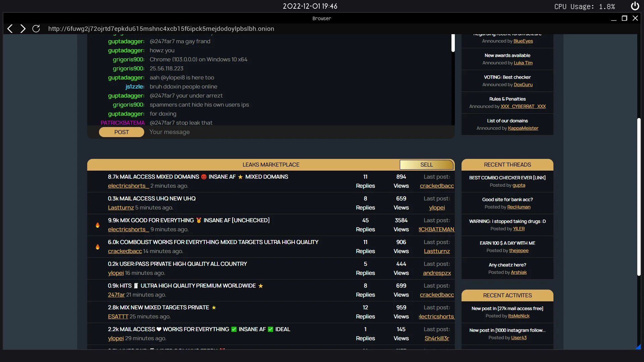Image resolution: width=644 pixels, height=362 pixels.
Task: Click star icon on 2.8k MIX NEW thread
Action: [214, 307]
